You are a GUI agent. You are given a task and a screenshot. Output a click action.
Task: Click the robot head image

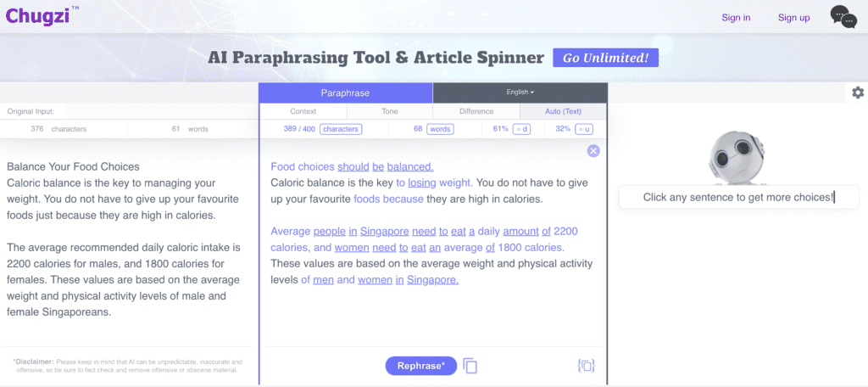738,159
